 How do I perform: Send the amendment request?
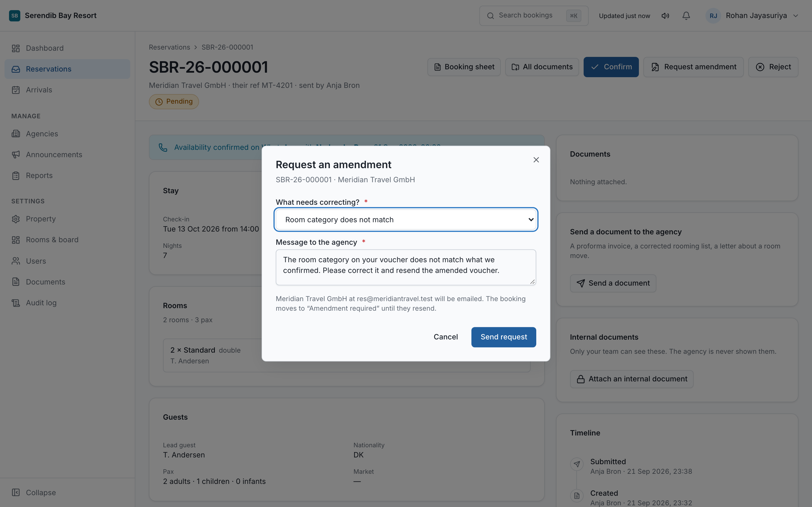(504, 337)
